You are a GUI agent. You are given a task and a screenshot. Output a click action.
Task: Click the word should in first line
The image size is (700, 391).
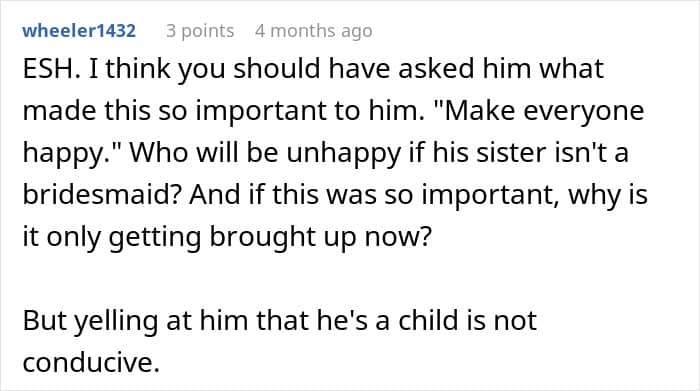click(x=277, y=69)
